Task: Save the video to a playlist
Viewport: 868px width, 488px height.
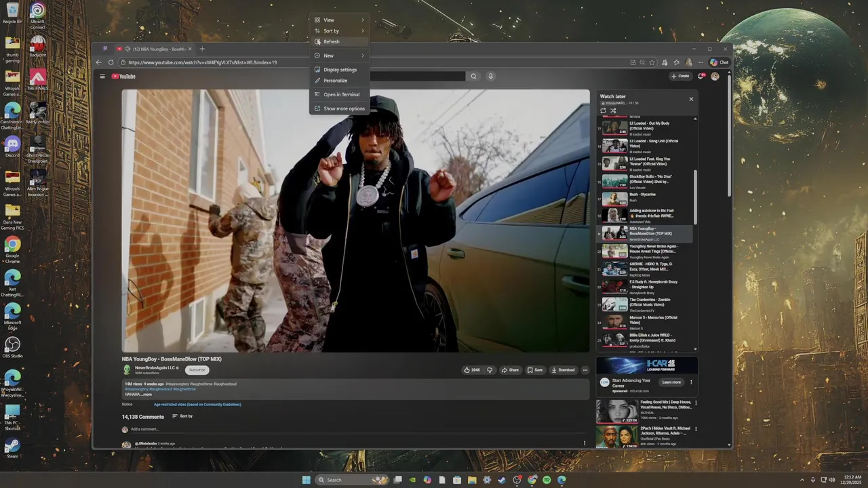Action: click(x=535, y=370)
